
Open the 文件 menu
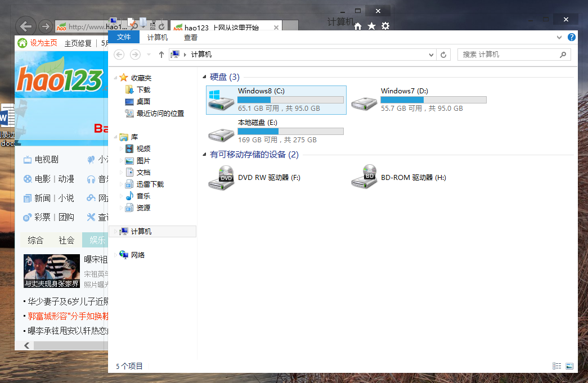pyautogui.click(x=123, y=37)
